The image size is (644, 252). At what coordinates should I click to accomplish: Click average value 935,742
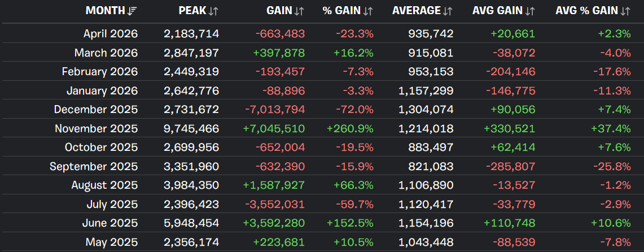tap(431, 34)
